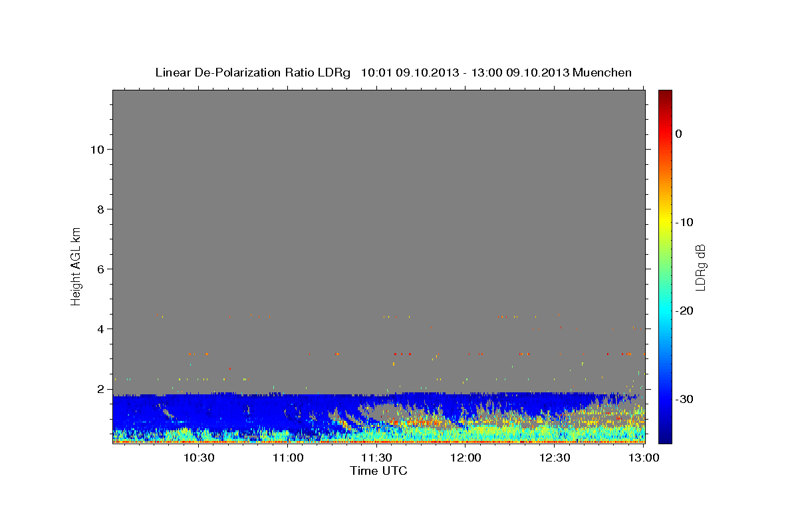Click the 11:30 time tick label

tap(377, 458)
